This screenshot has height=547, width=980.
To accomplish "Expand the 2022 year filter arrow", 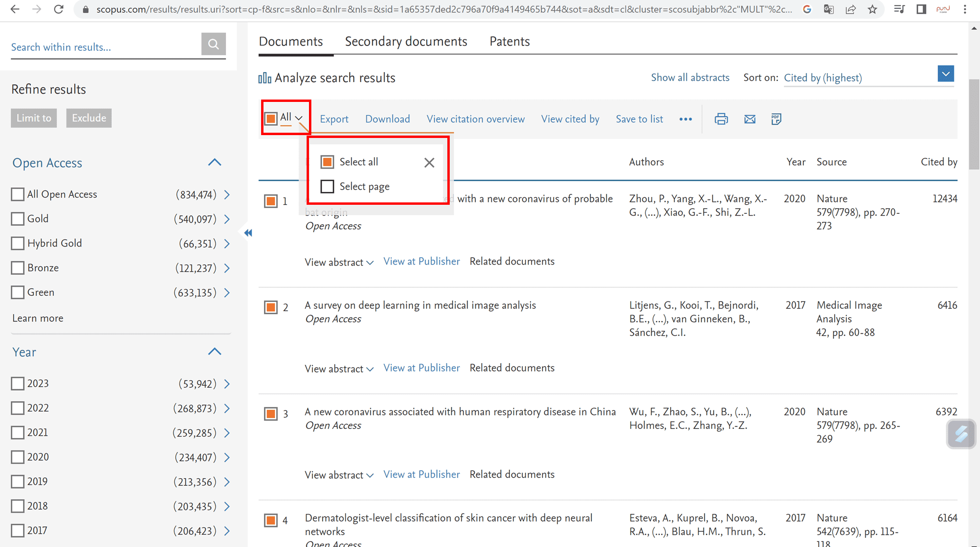I will point(227,408).
